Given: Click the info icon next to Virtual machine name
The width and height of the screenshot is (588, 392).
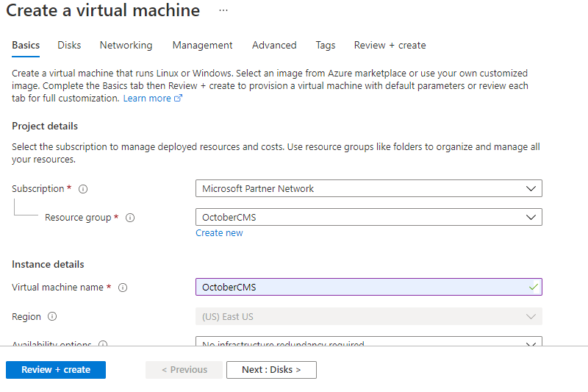Looking at the screenshot, I should point(123,288).
